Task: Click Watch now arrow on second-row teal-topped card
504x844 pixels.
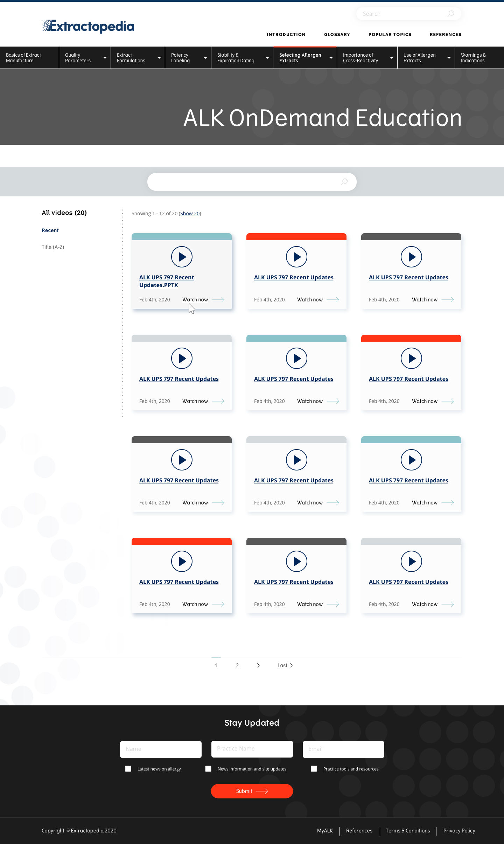Action: coord(333,401)
